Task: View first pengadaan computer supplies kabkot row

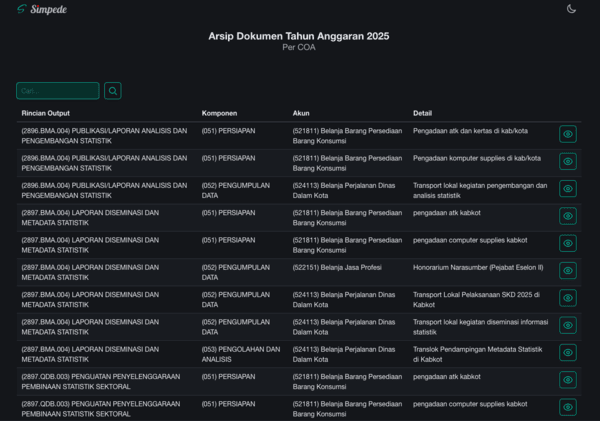Action: point(567,244)
